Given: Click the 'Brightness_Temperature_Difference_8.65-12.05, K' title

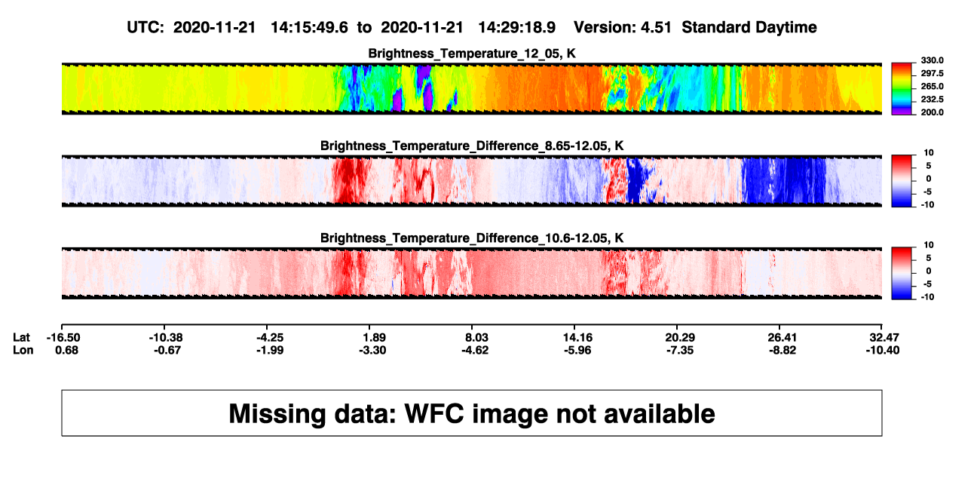Looking at the screenshot, I should 472,146.
